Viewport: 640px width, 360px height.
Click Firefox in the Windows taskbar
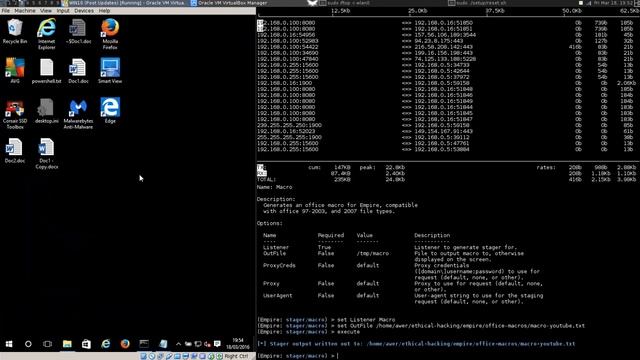click(125, 344)
